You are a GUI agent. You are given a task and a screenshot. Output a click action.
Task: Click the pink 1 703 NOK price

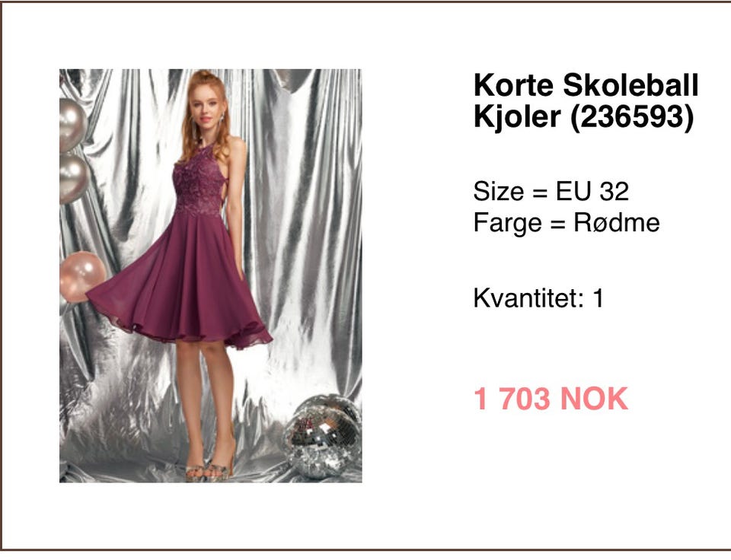coord(551,399)
